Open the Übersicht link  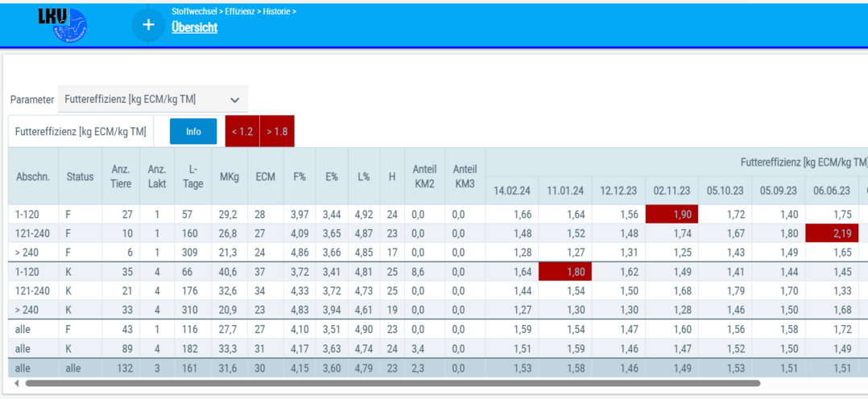tap(194, 27)
